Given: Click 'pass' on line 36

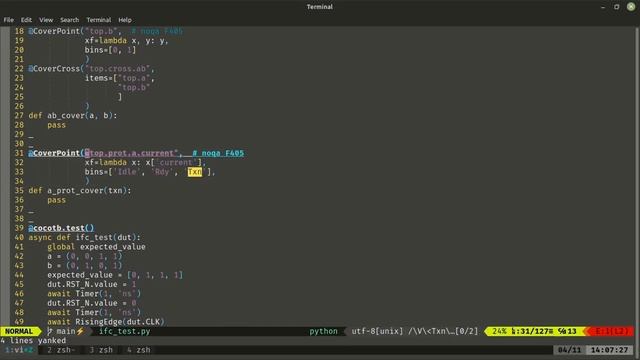Looking at the screenshot, I should 56,200.
